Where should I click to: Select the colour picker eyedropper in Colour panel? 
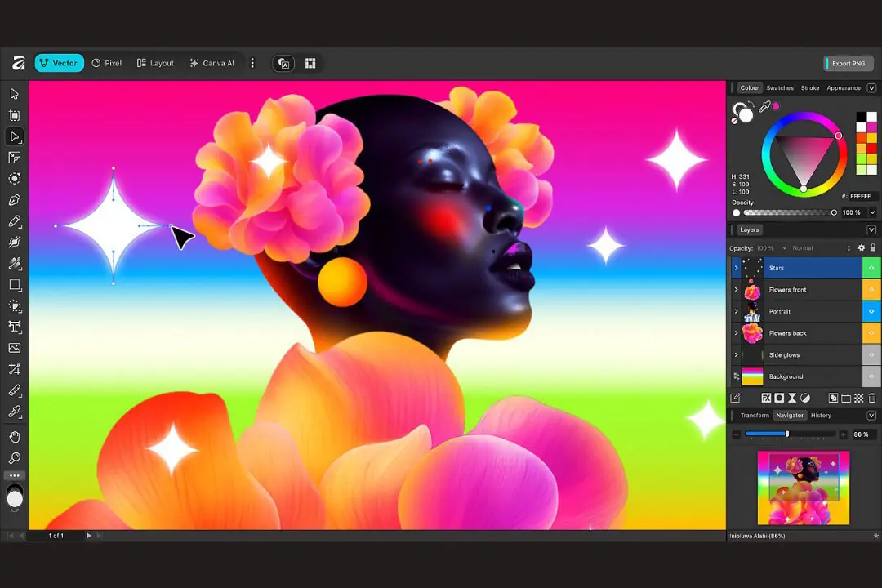point(764,107)
